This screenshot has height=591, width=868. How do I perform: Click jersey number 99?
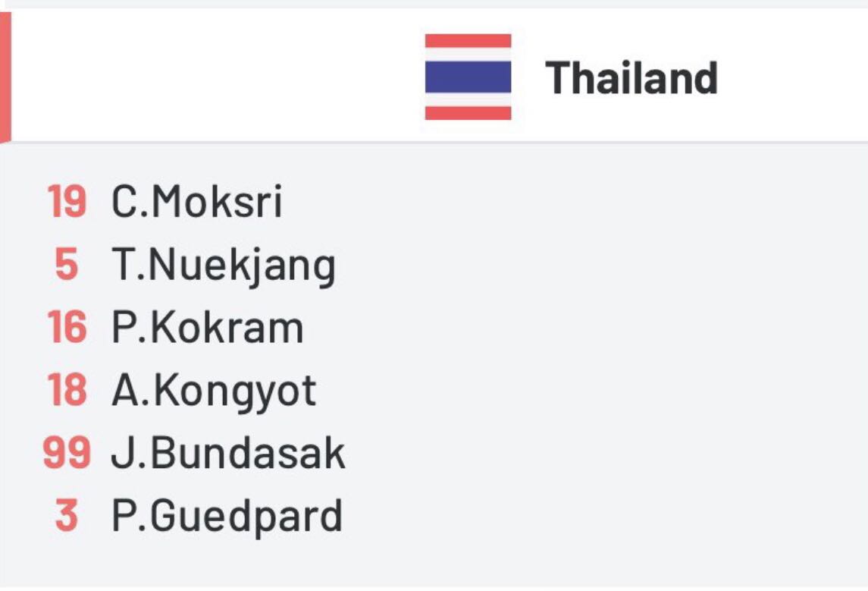pyautogui.click(x=67, y=453)
